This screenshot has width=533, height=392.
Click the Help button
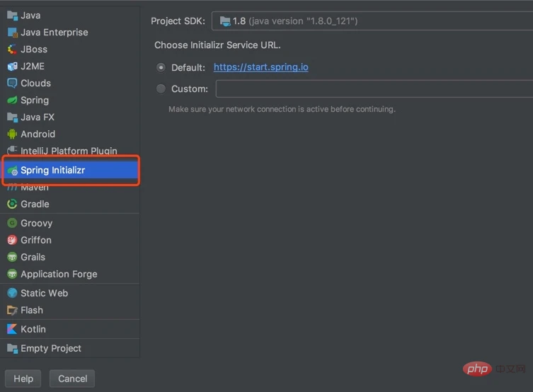click(23, 379)
